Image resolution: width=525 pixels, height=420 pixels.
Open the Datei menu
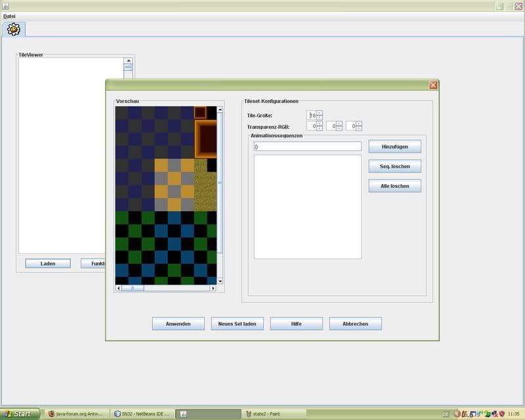point(9,16)
